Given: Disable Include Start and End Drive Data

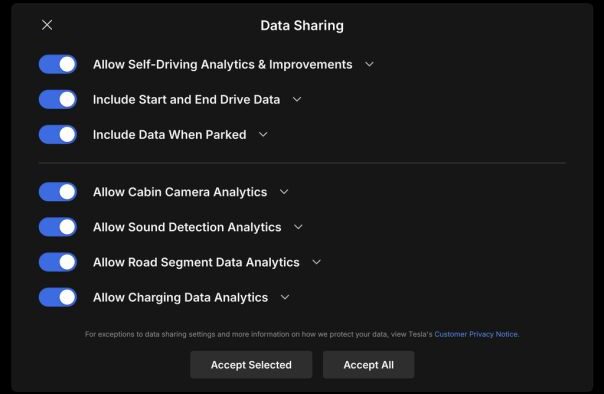Looking at the screenshot, I should [58, 99].
